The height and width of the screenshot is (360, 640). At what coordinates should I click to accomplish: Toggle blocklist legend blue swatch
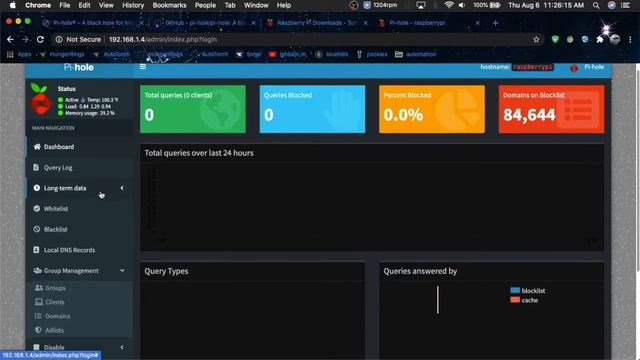(515, 290)
